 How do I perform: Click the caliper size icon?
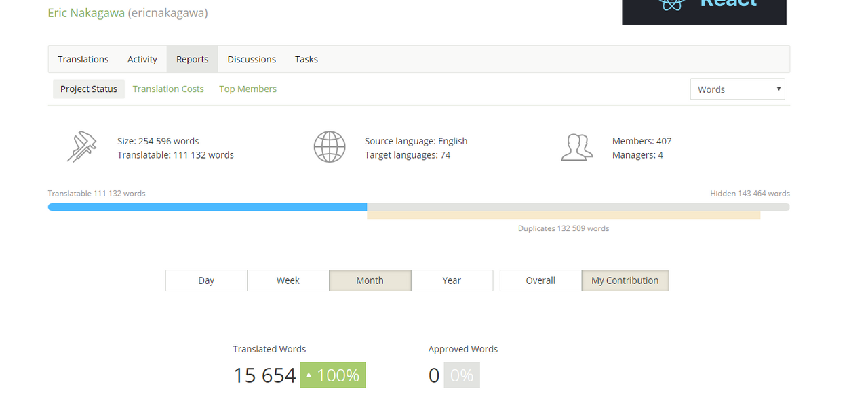coord(81,147)
